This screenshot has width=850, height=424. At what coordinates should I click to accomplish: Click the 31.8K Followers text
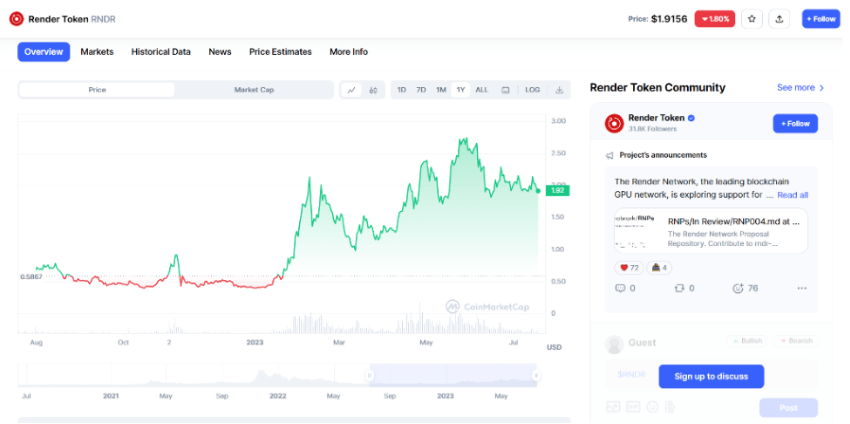coord(653,129)
